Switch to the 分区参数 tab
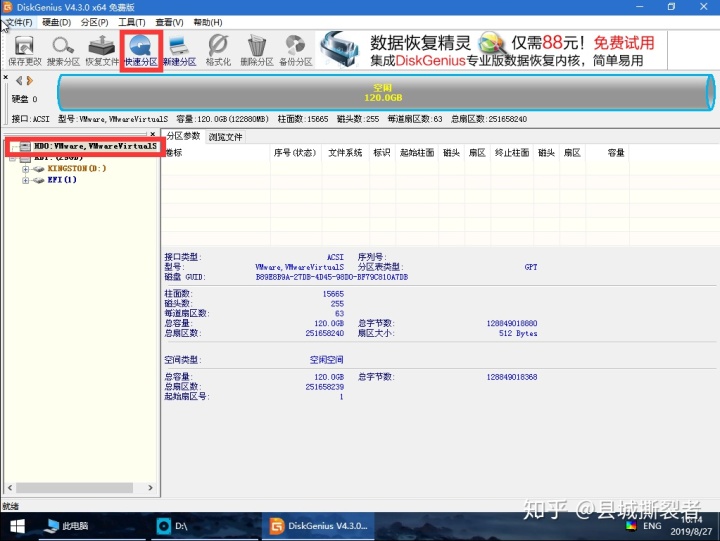 click(183, 136)
